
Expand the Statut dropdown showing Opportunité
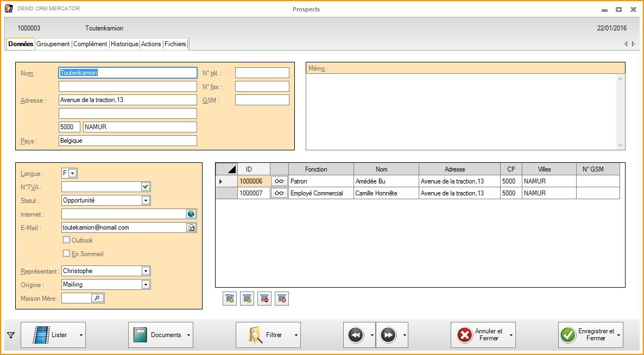145,200
